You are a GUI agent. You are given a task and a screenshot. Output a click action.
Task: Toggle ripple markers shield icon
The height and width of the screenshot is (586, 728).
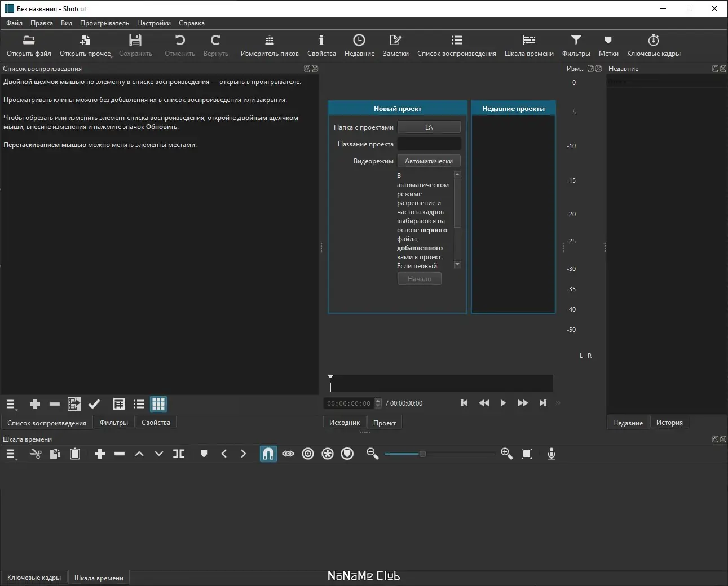coord(347,454)
